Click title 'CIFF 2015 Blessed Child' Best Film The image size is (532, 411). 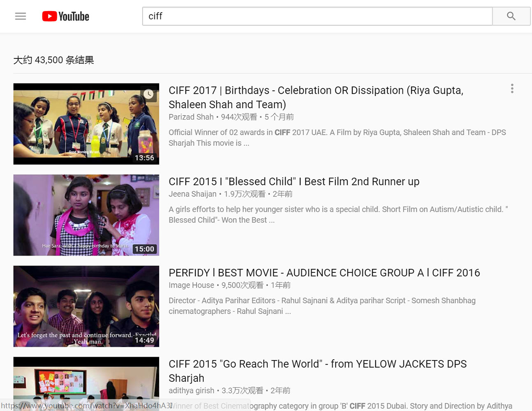point(294,182)
